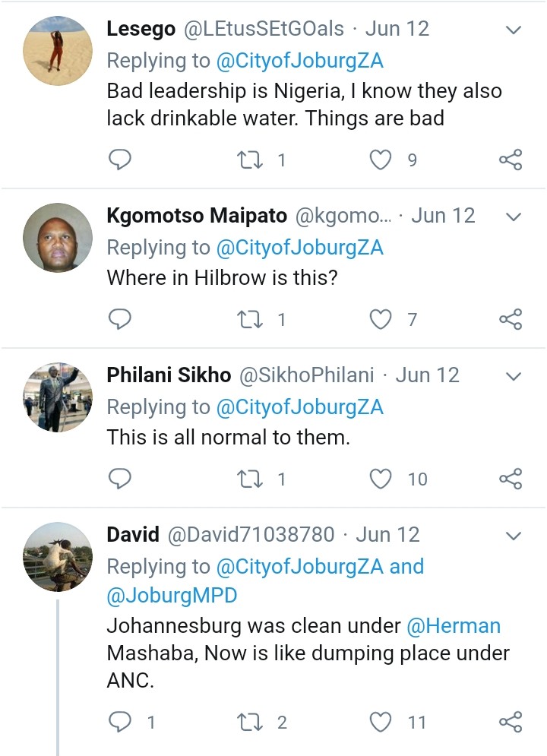Share Lesego's tweet
The height and width of the screenshot is (756, 547).
click(511, 160)
